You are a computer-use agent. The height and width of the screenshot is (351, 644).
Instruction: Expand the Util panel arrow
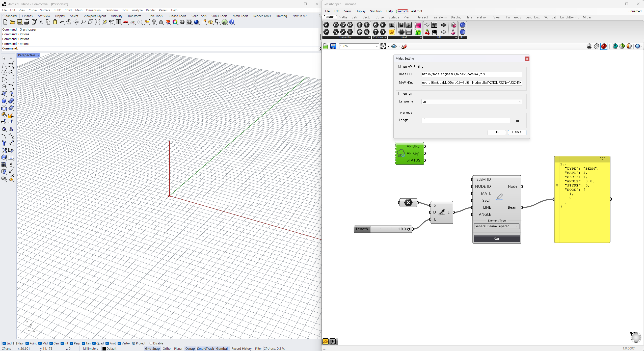(x=456, y=37)
